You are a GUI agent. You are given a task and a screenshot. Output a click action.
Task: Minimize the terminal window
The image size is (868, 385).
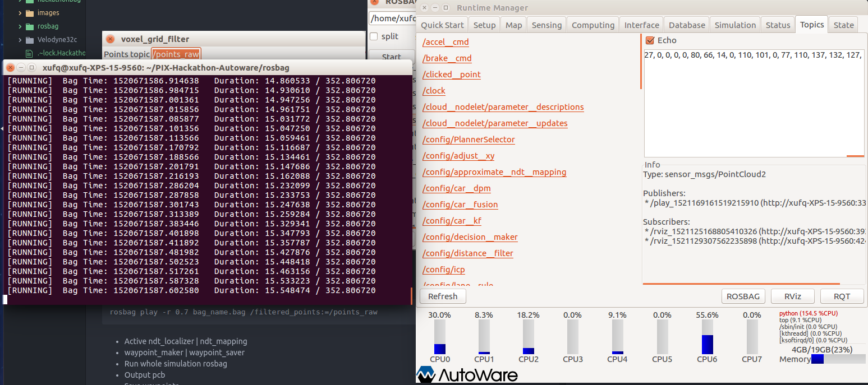(21, 67)
